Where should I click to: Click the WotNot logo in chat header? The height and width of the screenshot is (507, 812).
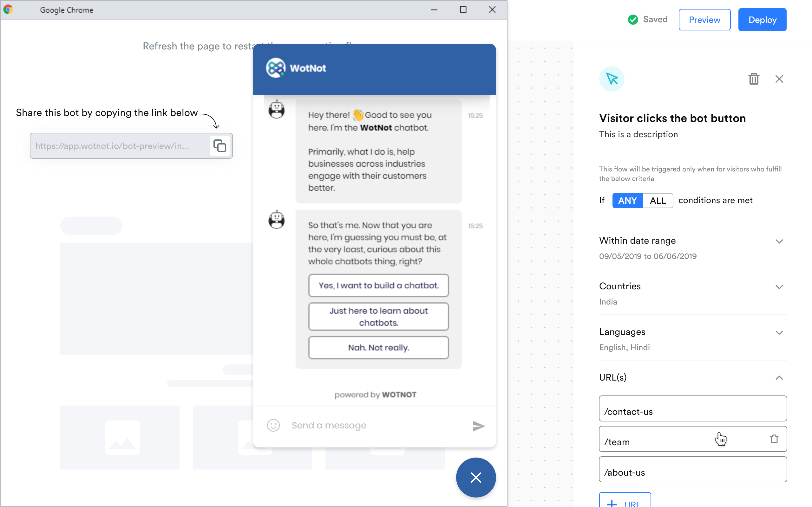pos(275,68)
